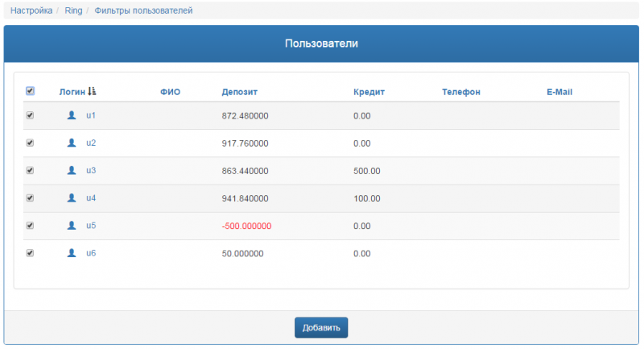Sort table by Кредит column
Screen dimensions: 644x349
click(369, 92)
